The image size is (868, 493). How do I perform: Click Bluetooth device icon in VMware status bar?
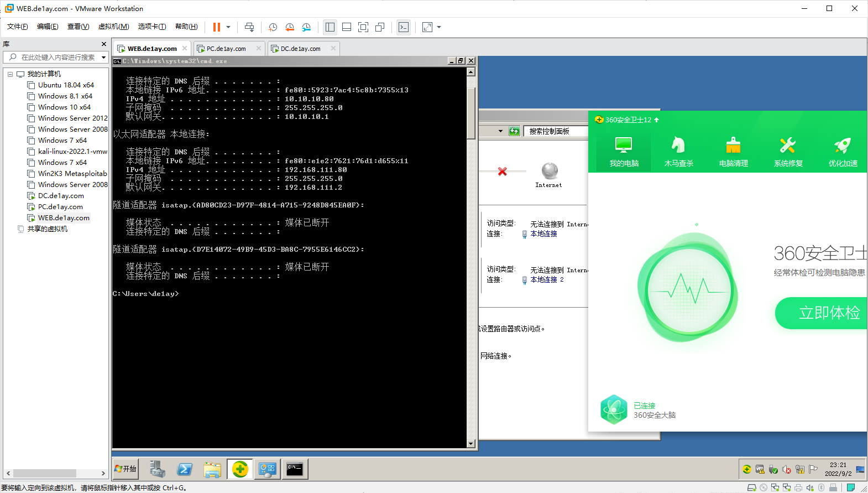pyautogui.click(x=822, y=487)
